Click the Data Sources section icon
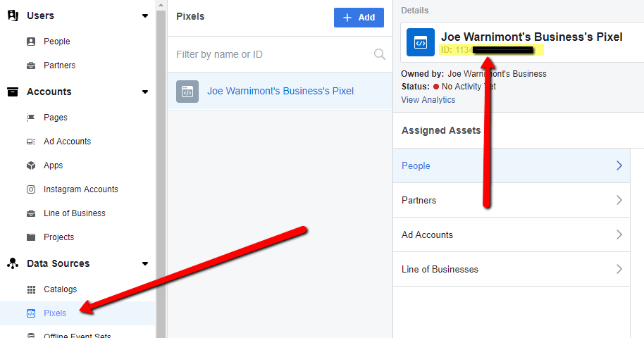644x338 pixels. (13, 263)
